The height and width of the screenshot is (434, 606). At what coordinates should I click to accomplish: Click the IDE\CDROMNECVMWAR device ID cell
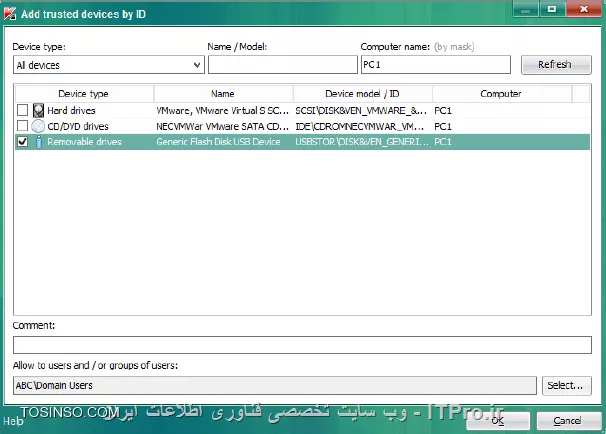coord(360,126)
